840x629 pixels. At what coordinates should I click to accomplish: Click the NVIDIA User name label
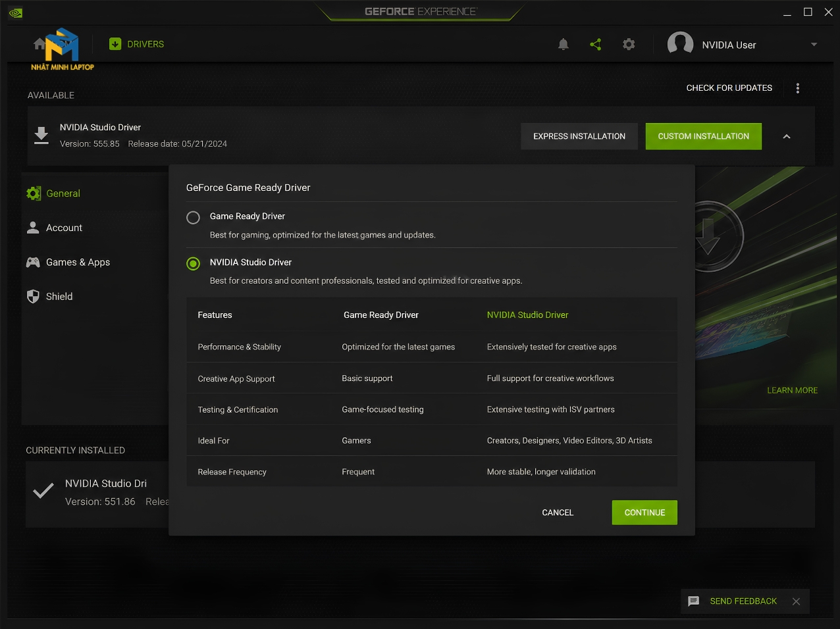[x=729, y=45]
